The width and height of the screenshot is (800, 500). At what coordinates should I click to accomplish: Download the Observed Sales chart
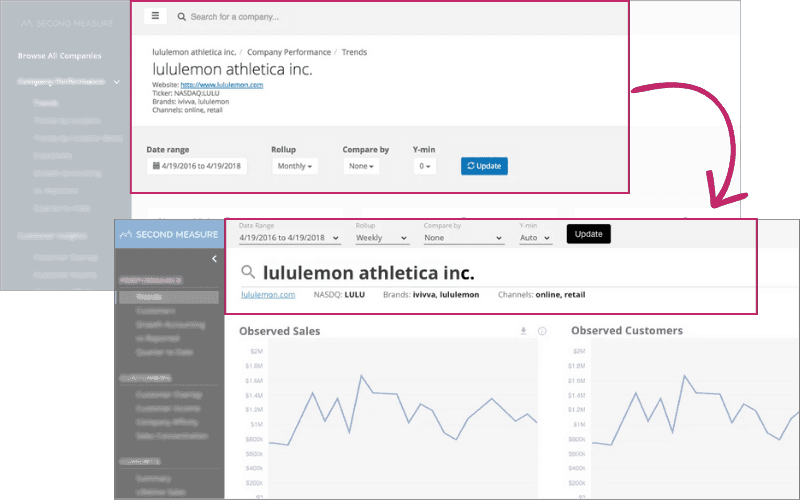coord(523,331)
